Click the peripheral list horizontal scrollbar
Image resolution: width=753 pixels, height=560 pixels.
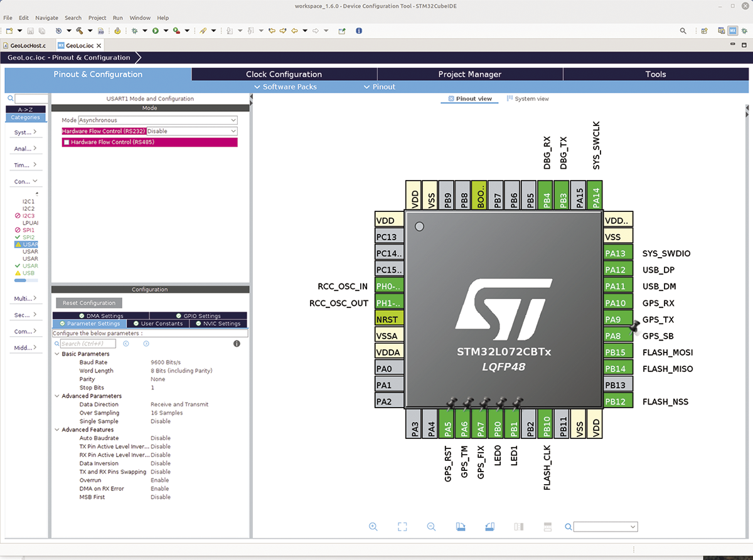coord(26,281)
